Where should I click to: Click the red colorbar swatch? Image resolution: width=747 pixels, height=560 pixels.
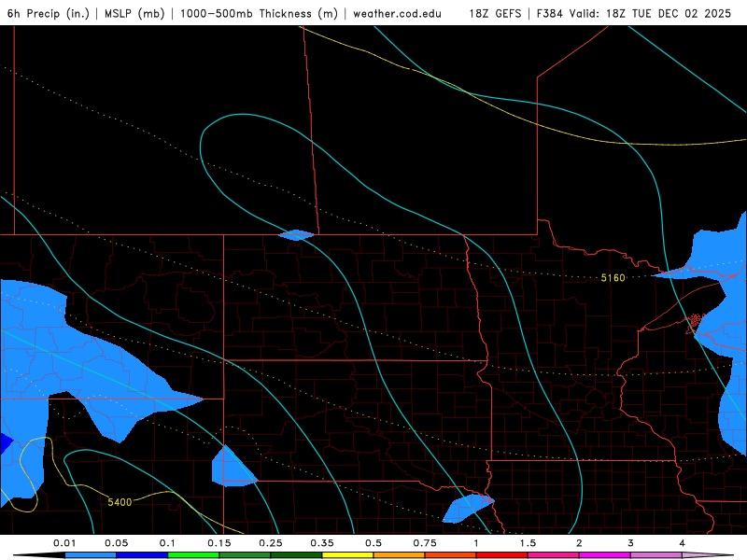[502, 555]
